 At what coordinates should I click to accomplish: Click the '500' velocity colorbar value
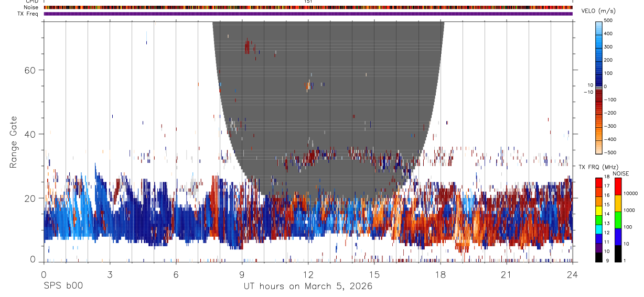pyautogui.click(x=608, y=20)
